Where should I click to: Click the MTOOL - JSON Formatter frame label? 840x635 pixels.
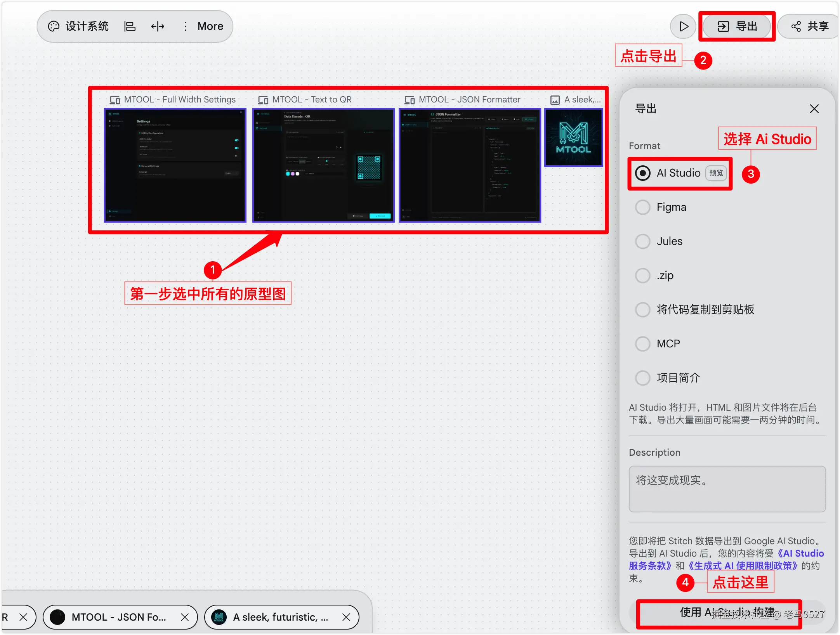tap(470, 100)
